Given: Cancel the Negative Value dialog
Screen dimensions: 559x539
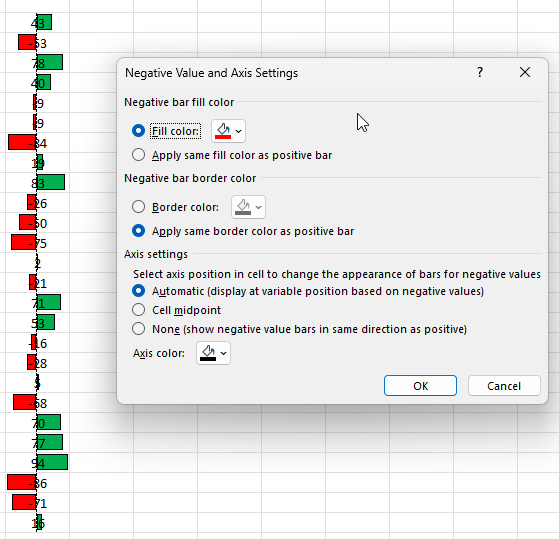Looking at the screenshot, I should pos(504,386).
